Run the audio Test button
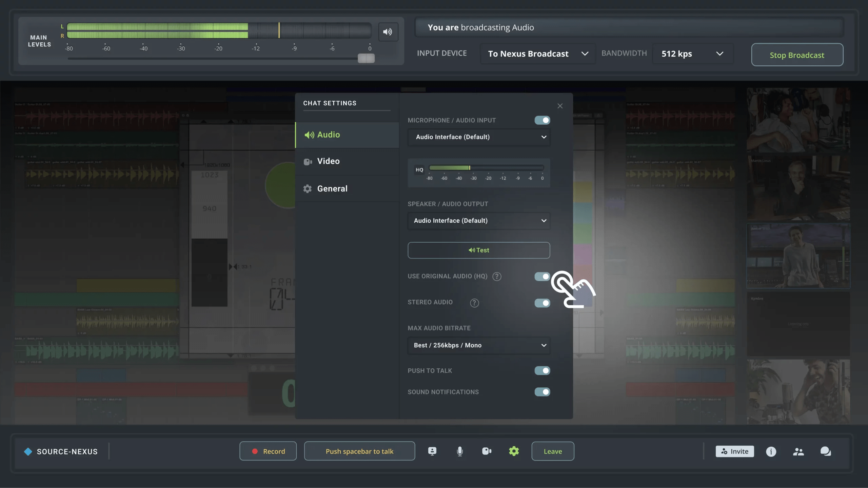Image resolution: width=868 pixels, height=488 pixels. [478, 250]
